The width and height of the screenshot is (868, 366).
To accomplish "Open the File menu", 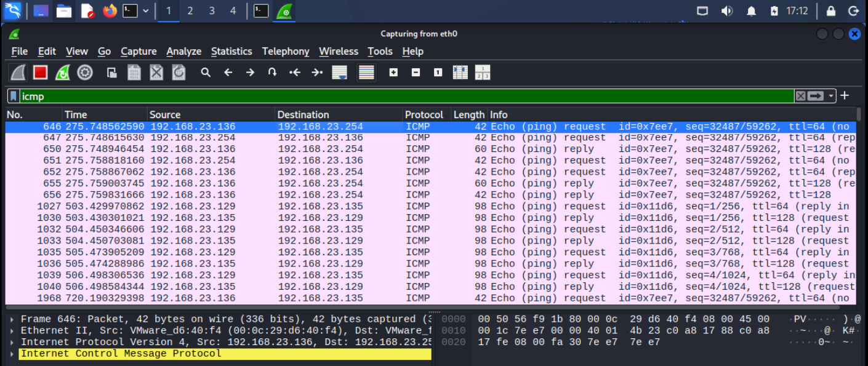I will coord(20,52).
